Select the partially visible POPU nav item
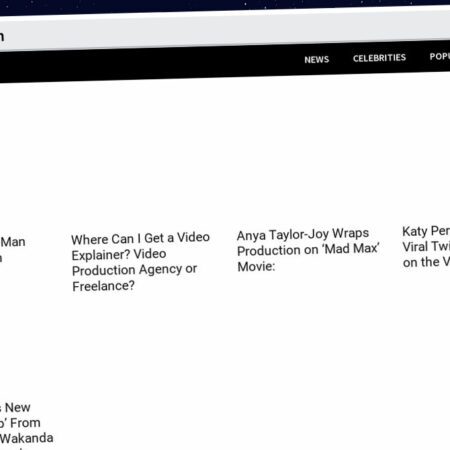 440,56
